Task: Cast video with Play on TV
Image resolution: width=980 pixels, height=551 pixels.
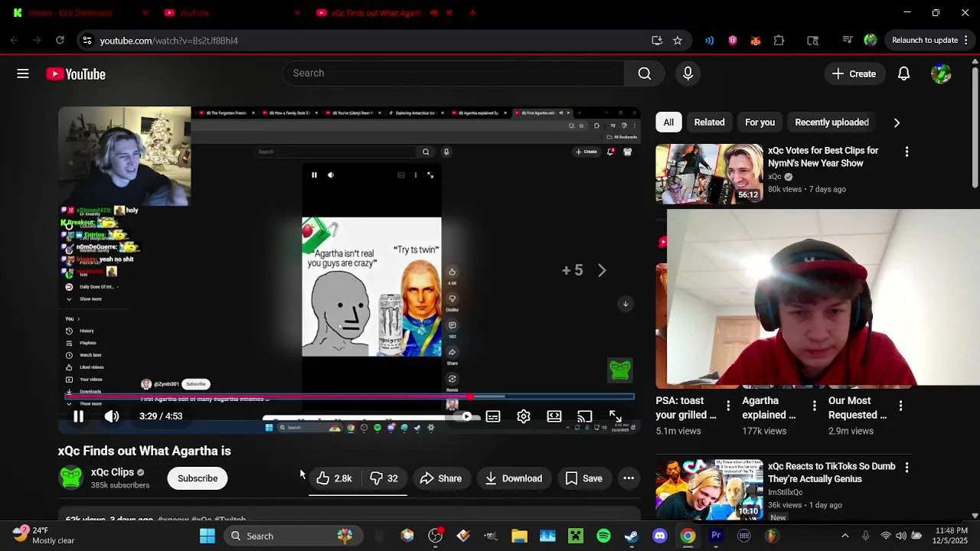Action: pos(585,416)
